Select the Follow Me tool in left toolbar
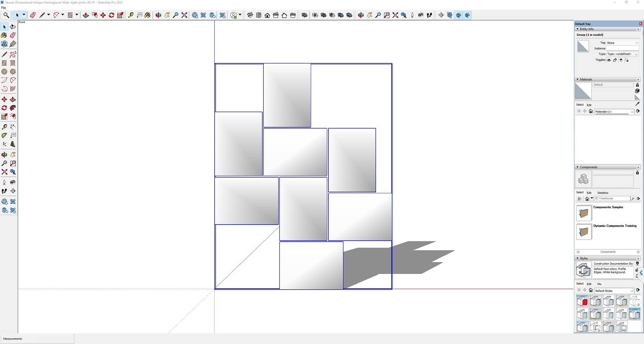The width and height of the screenshot is (644, 344). click(x=13, y=108)
